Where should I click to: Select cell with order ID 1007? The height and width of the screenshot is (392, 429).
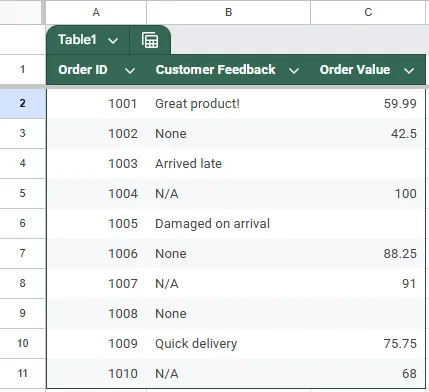[96, 284]
